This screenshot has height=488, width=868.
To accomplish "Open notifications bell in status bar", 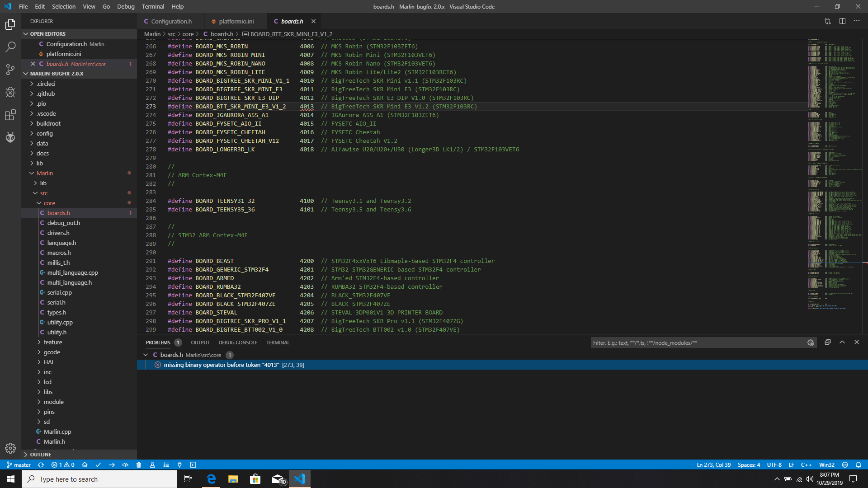I will tap(859, 465).
